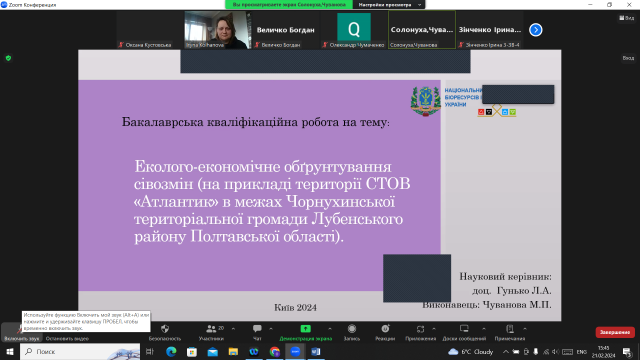
Task: Click the green encryption shield indicator
Action: tap(8, 58)
